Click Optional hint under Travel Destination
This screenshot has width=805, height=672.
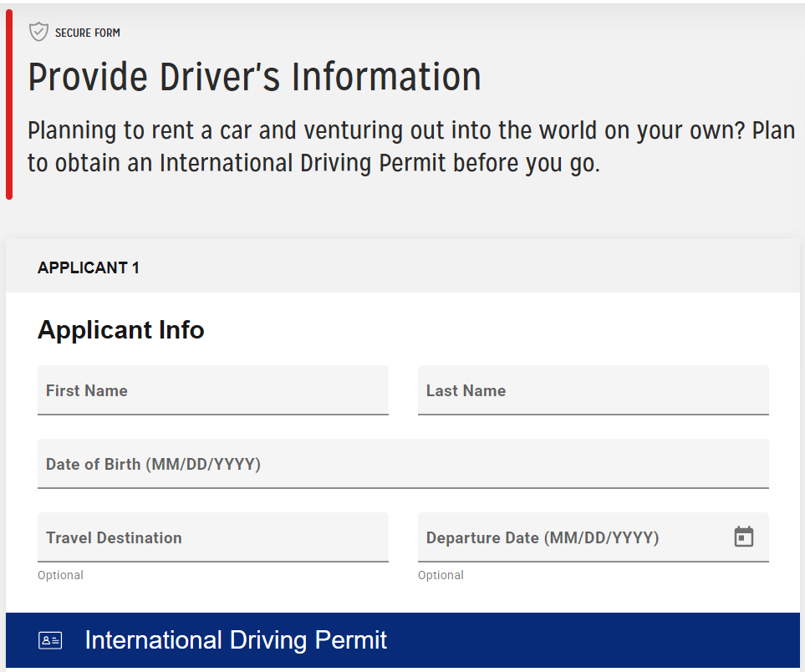60,575
